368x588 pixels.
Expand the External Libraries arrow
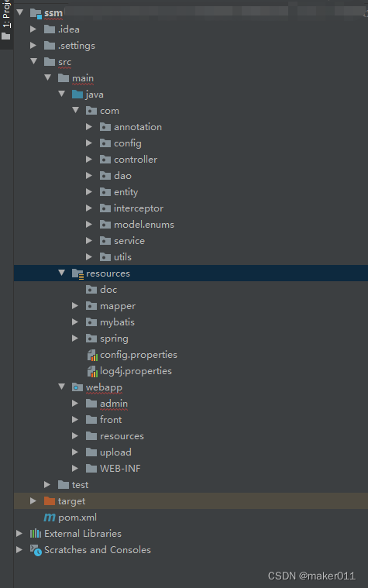point(19,533)
